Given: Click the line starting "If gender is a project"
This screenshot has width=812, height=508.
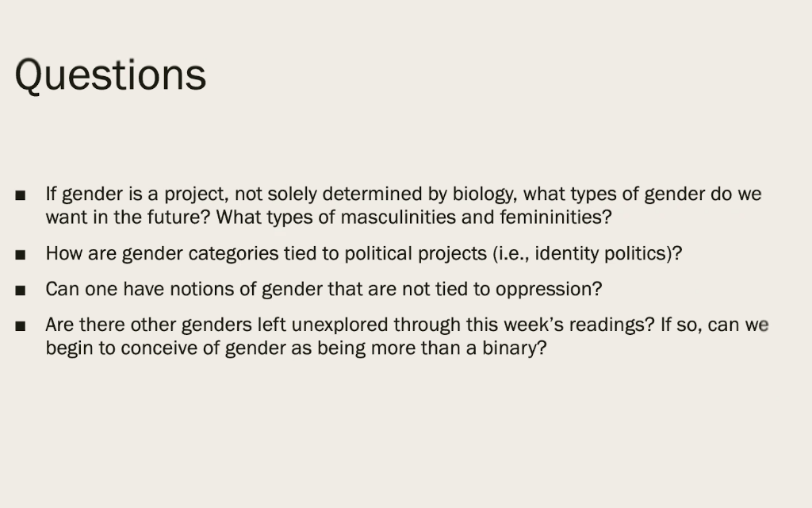Looking at the screenshot, I should pyautogui.click(x=404, y=194).
